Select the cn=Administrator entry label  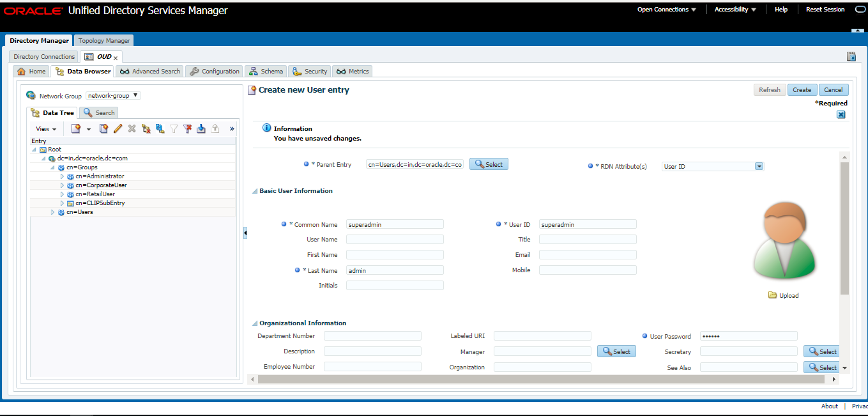[x=100, y=176]
